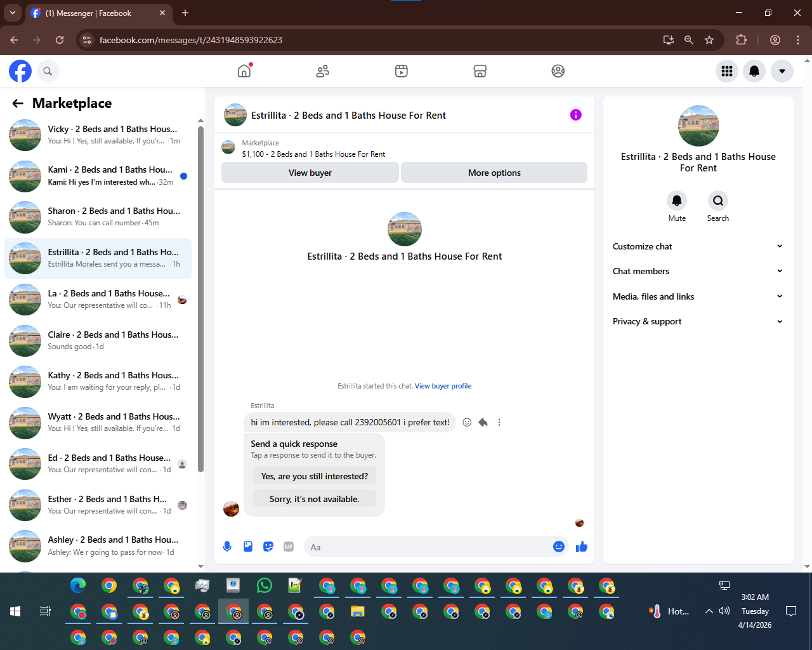Viewport: 812px width, 650px height.
Task: Open the View buyer profile link
Action: [443, 386]
